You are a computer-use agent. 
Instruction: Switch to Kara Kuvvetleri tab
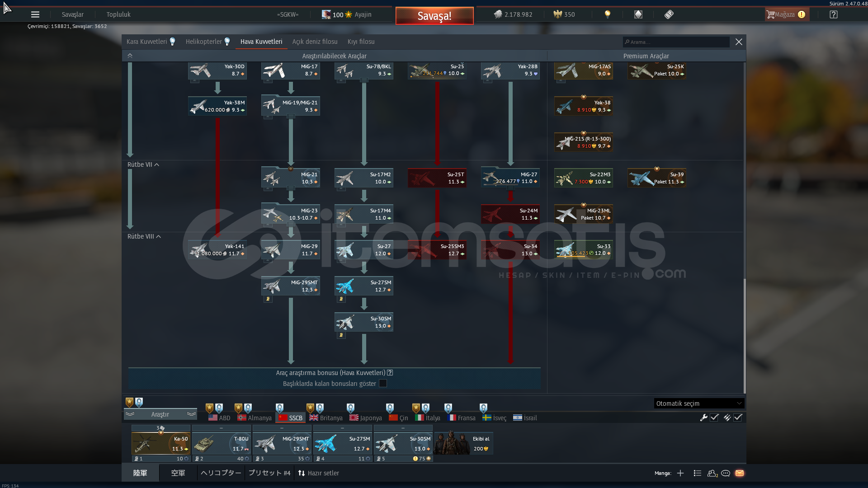point(146,42)
